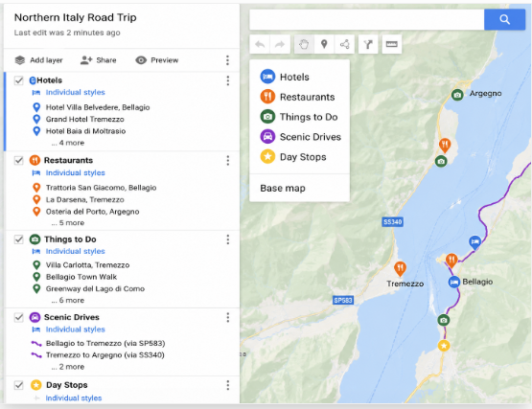Open Individual styles under Day Stops
The image size is (532, 409).
[x=74, y=398]
